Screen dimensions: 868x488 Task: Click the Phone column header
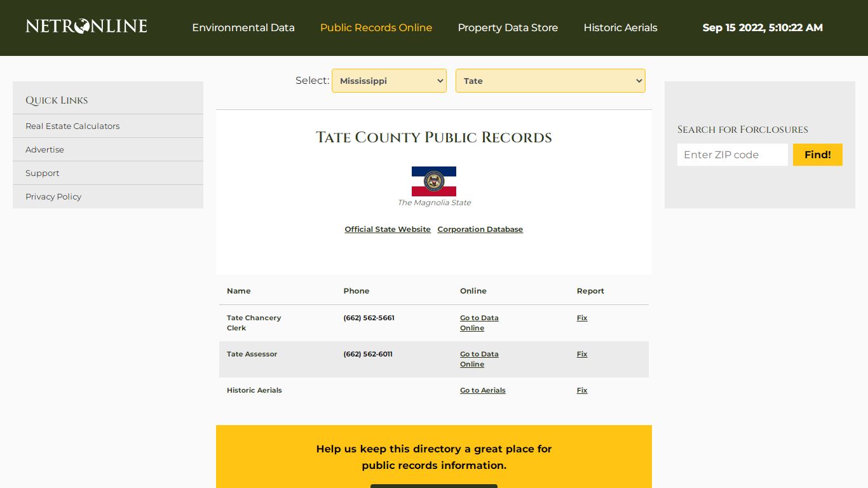click(356, 291)
